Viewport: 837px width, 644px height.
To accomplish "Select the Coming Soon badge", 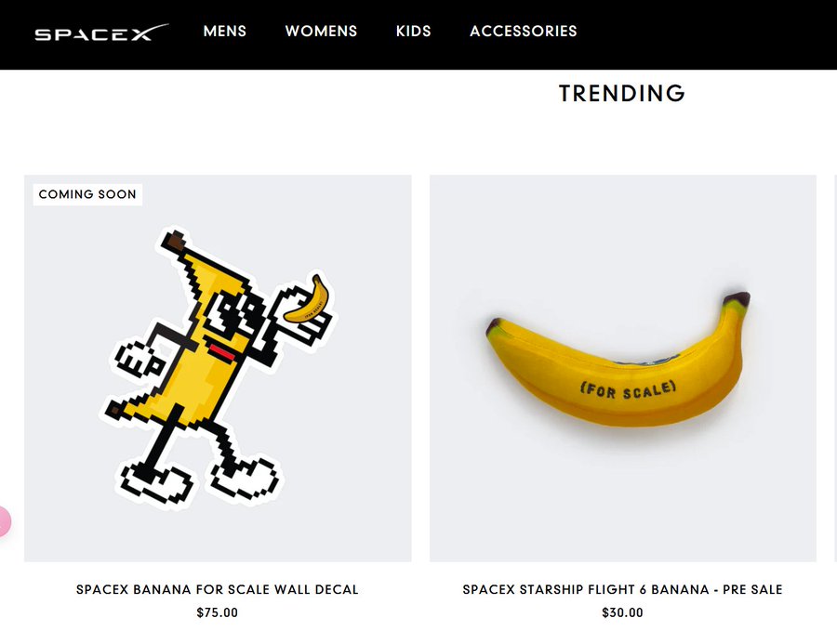I will coord(86,194).
